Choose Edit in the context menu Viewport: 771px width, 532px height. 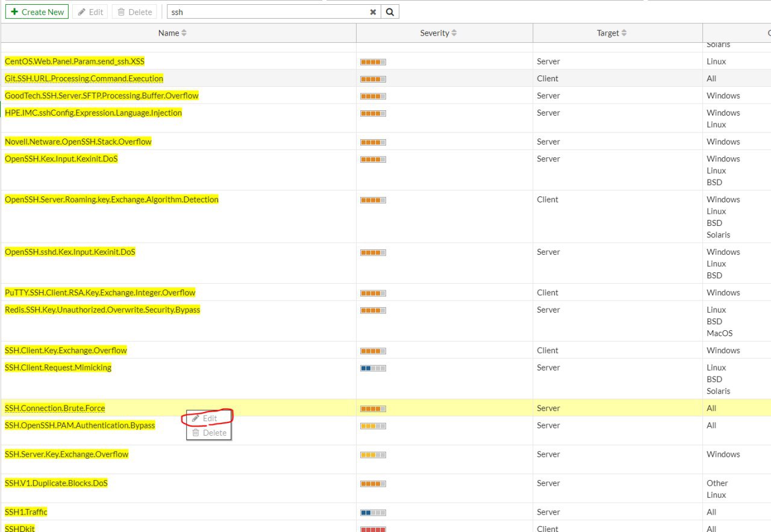[208, 418]
